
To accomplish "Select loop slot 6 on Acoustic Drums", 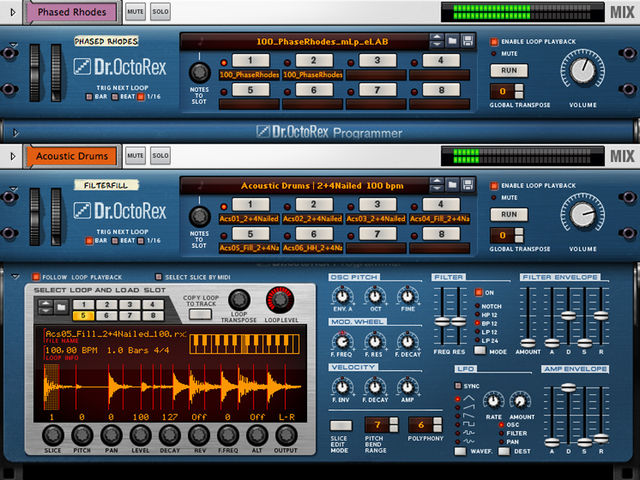I will [x=314, y=234].
